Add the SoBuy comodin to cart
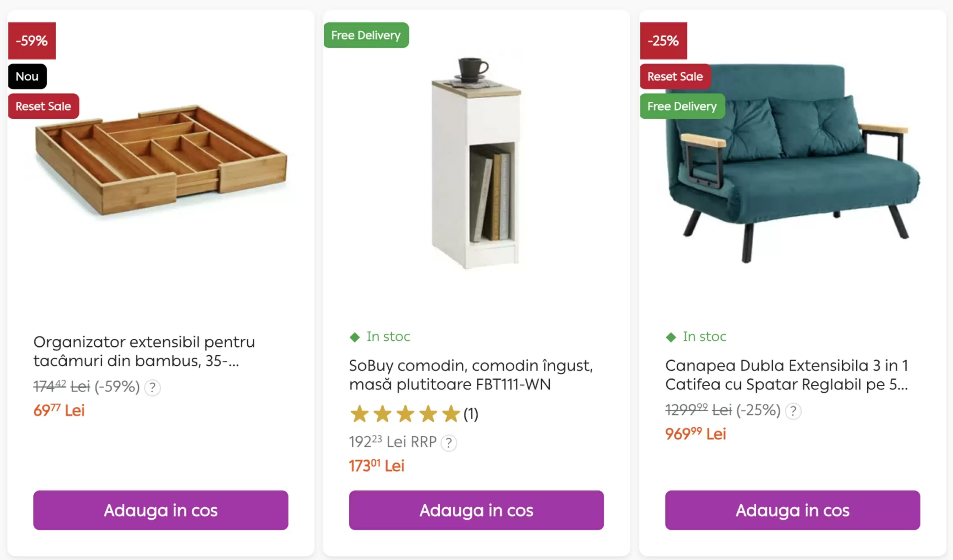 click(x=476, y=510)
